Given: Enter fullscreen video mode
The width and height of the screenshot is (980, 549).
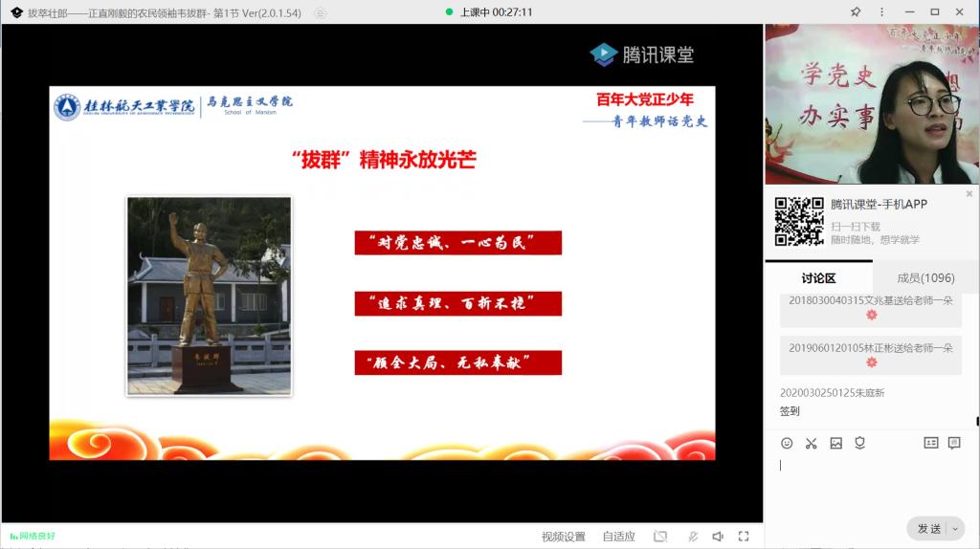Looking at the screenshot, I should tap(744, 537).
